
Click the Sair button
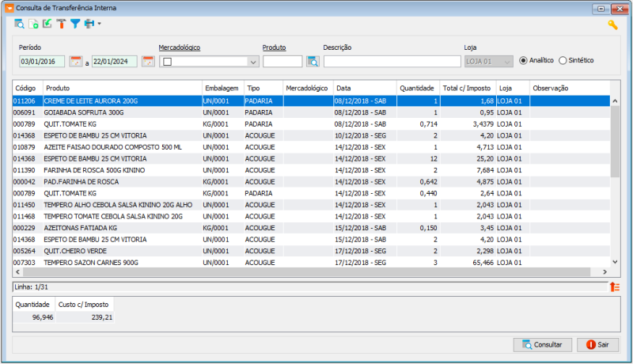point(598,345)
